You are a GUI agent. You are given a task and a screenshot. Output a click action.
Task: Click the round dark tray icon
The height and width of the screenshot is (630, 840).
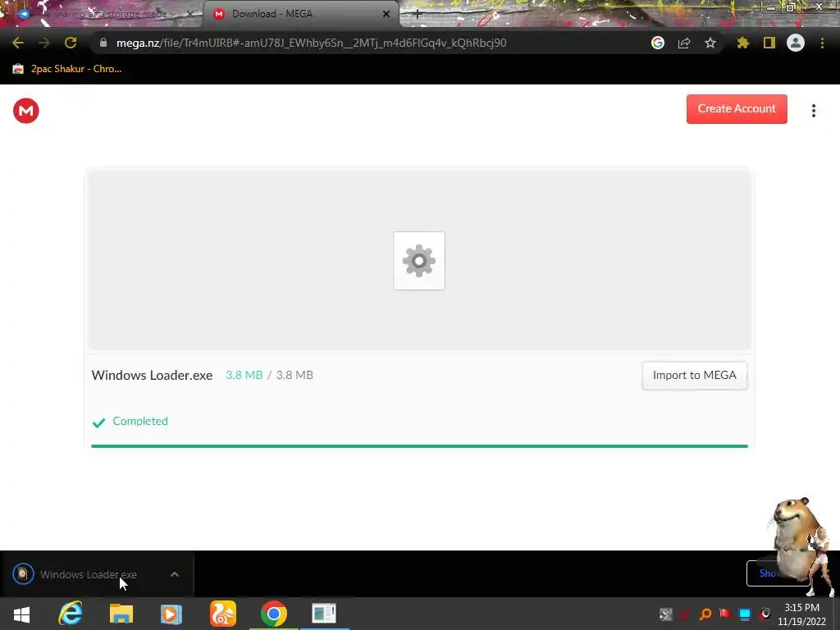pos(765,614)
